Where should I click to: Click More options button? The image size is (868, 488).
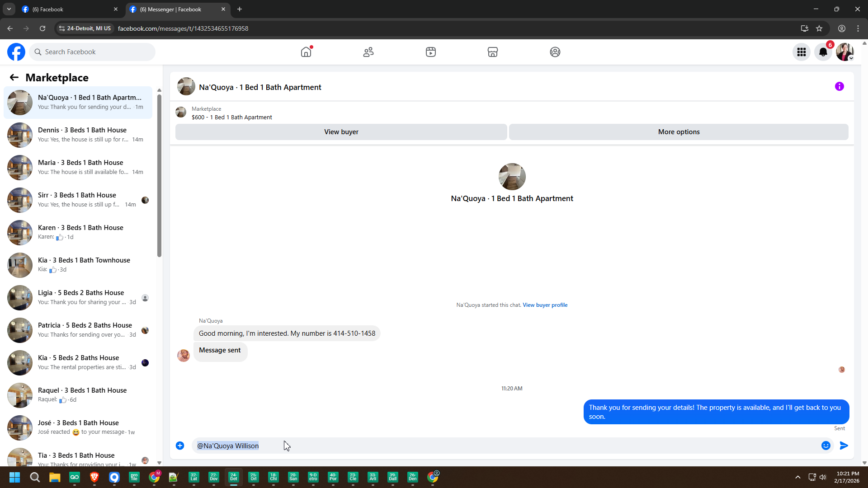[x=678, y=132]
